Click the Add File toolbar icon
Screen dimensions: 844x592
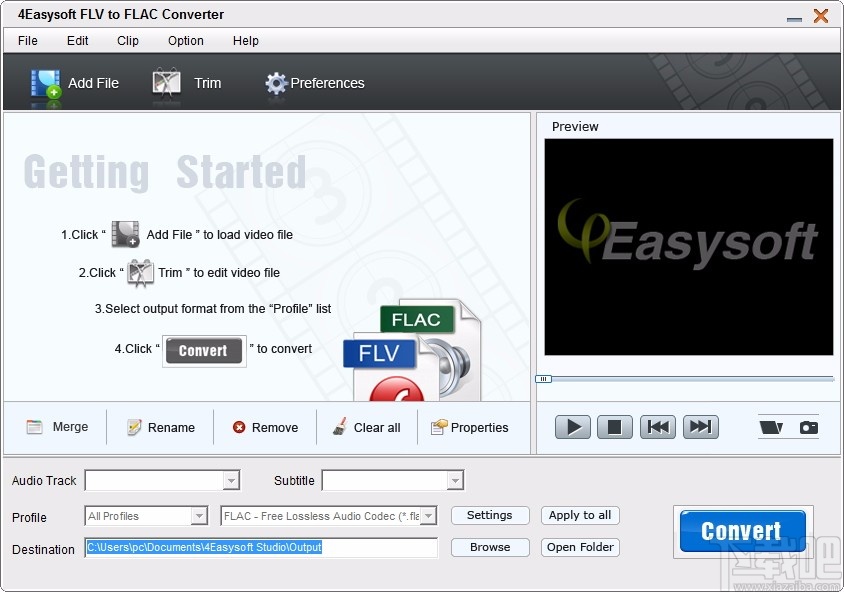coord(46,84)
